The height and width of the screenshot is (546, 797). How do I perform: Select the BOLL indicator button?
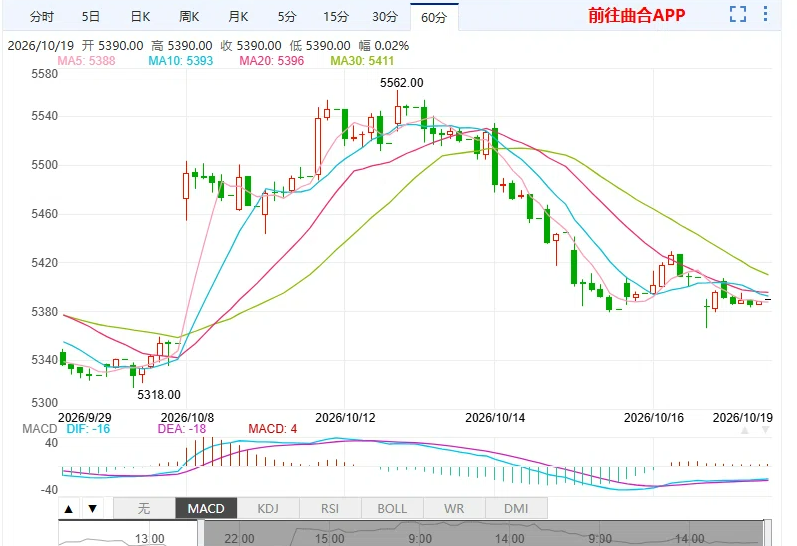[392, 508]
